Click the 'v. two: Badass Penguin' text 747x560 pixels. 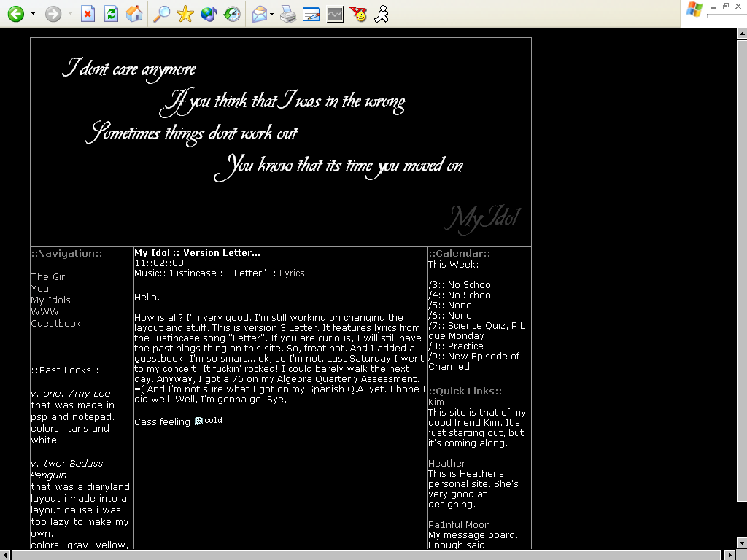coord(66,469)
